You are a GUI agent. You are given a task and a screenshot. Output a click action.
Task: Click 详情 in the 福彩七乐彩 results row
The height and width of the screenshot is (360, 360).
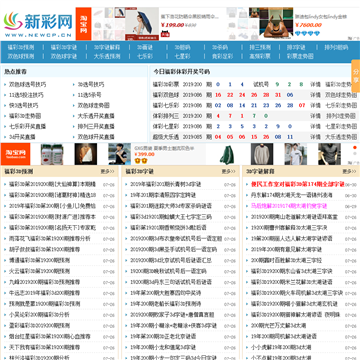[x=315, y=105]
